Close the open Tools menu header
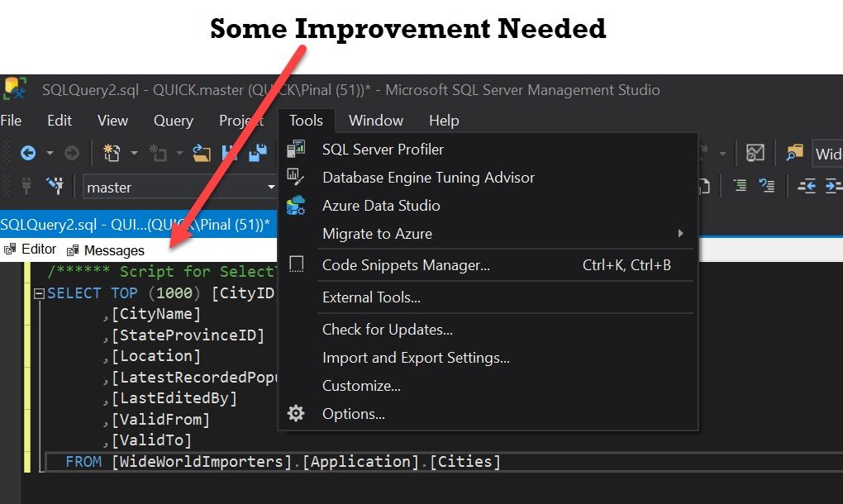The height and width of the screenshot is (504, 843). coord(306,121)
